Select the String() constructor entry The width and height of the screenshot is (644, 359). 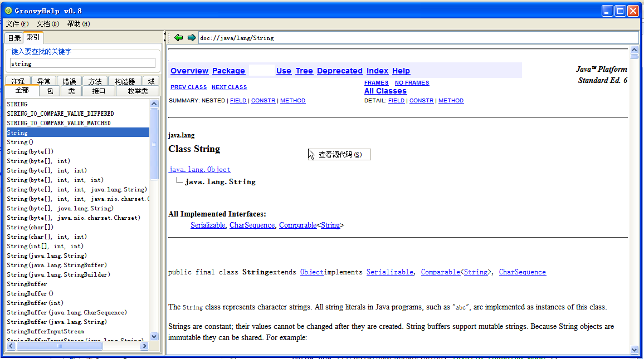coord(77,142)
